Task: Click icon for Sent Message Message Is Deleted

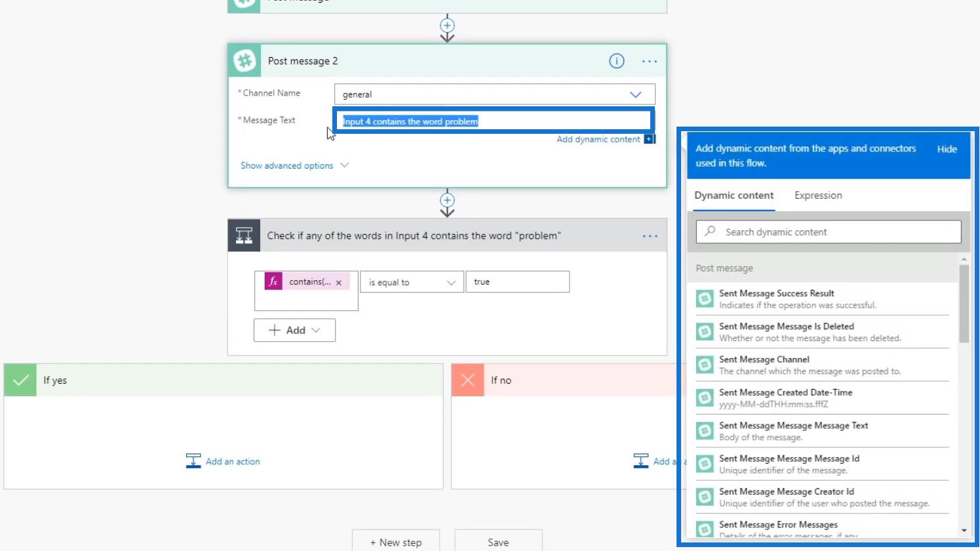Action: tap(705, 332)
